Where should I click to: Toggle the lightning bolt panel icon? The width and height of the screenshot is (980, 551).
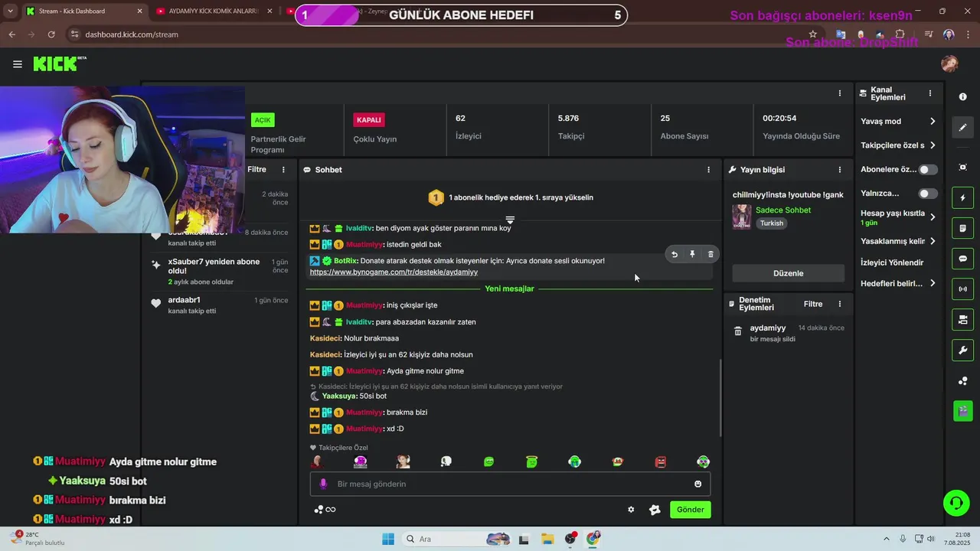(x=962, y=198)
